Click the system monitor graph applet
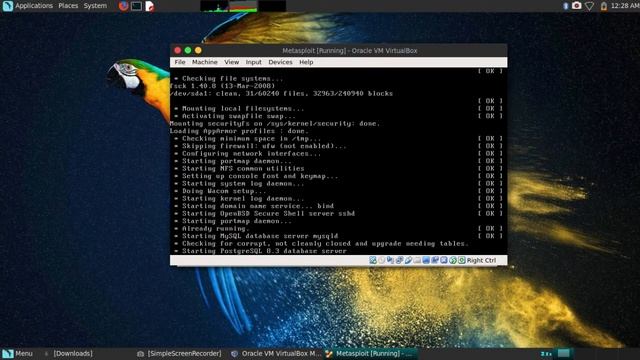Viewport: 640px width, 360px height. (243, 6)
